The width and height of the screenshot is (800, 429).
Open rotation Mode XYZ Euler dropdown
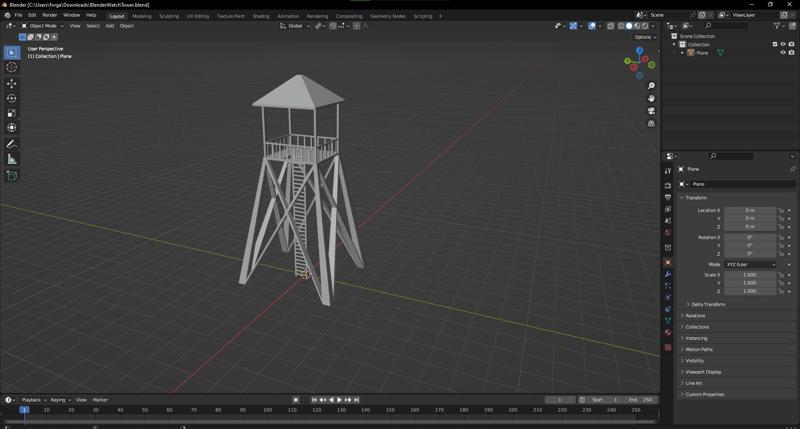pyautogui.click(x=750, y=264)
